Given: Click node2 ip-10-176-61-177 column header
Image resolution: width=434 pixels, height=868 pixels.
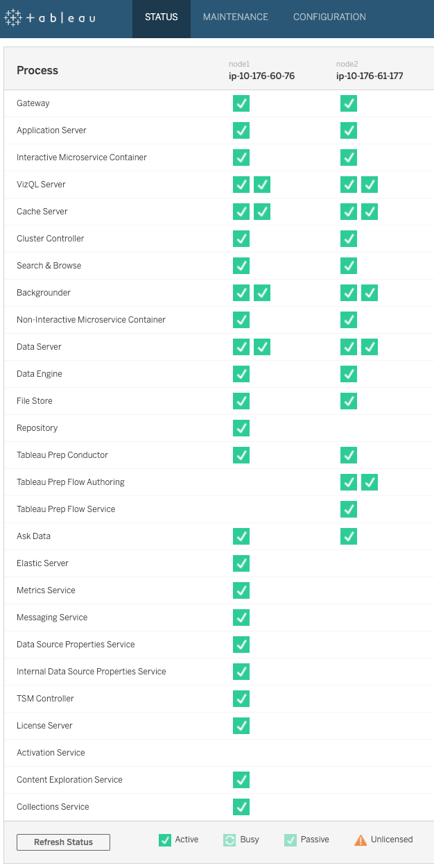Looking at the screenshot, I should 370,71.
